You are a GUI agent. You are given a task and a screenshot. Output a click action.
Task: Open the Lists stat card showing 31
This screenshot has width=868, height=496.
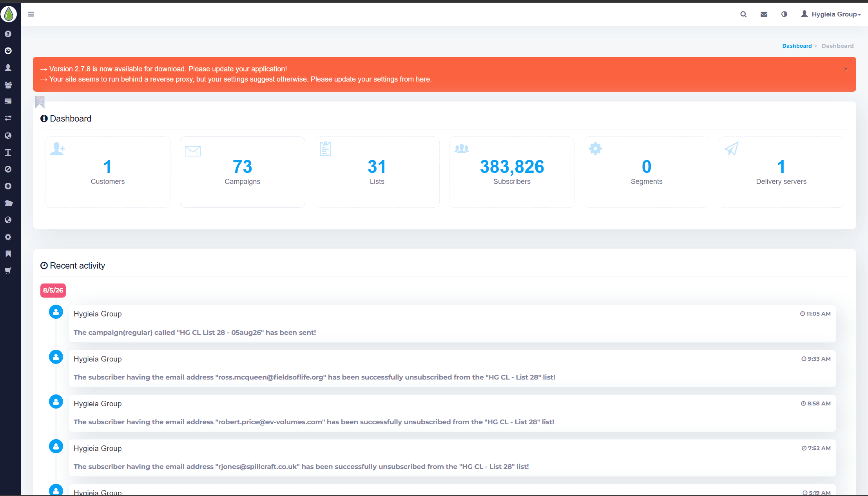tap(377, 172)
